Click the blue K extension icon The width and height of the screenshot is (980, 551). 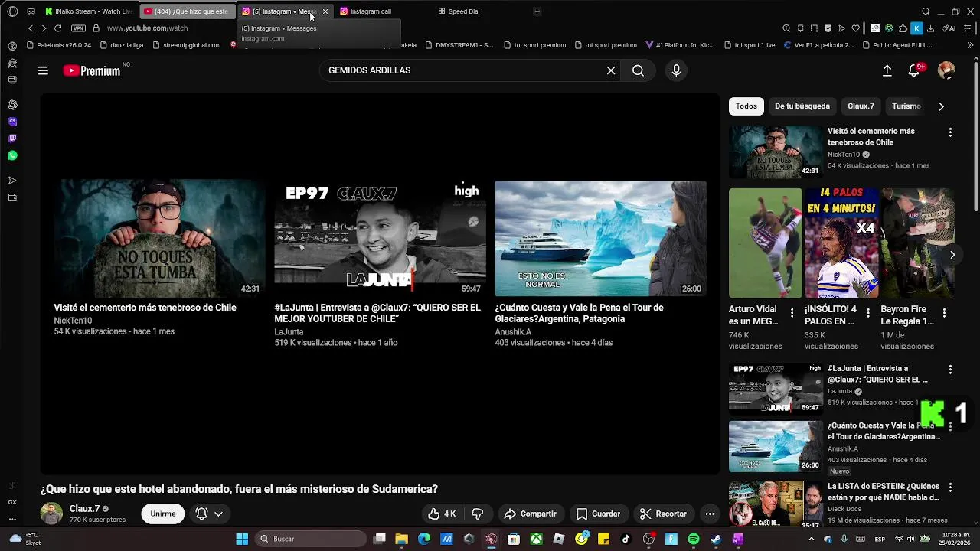point(916,28)
